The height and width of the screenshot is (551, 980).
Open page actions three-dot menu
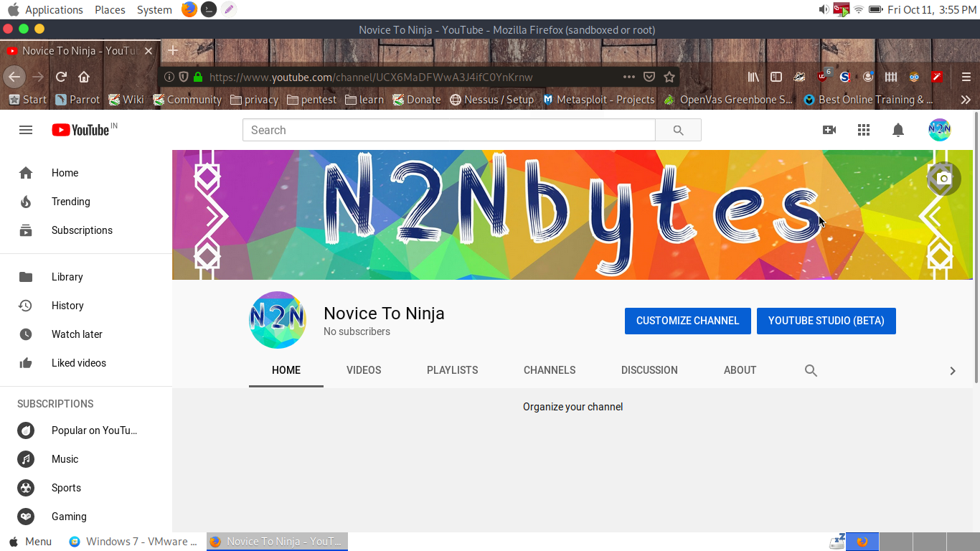point(629,77)
